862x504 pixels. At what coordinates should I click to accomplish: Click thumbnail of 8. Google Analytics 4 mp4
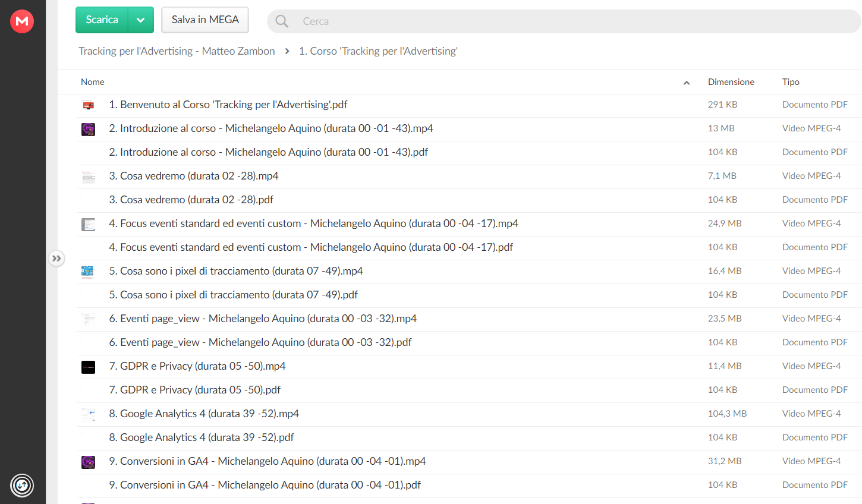click(x=88, y=414)
